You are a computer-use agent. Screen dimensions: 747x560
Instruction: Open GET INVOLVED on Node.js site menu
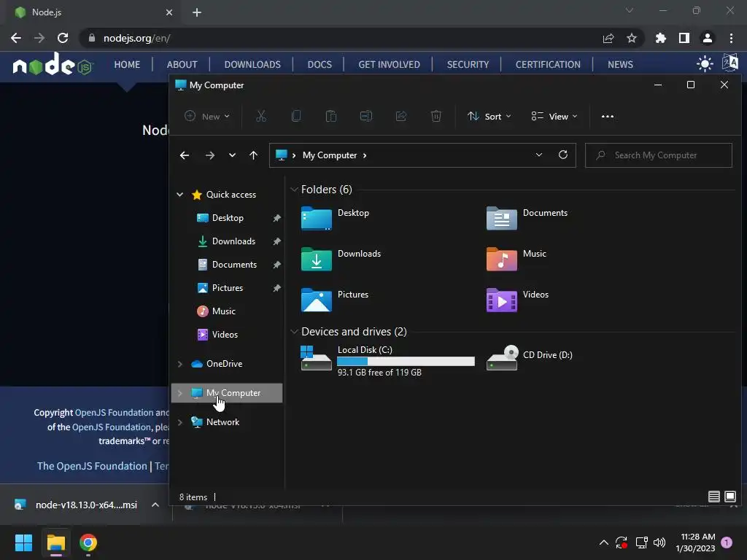click(x=389, y=64)
